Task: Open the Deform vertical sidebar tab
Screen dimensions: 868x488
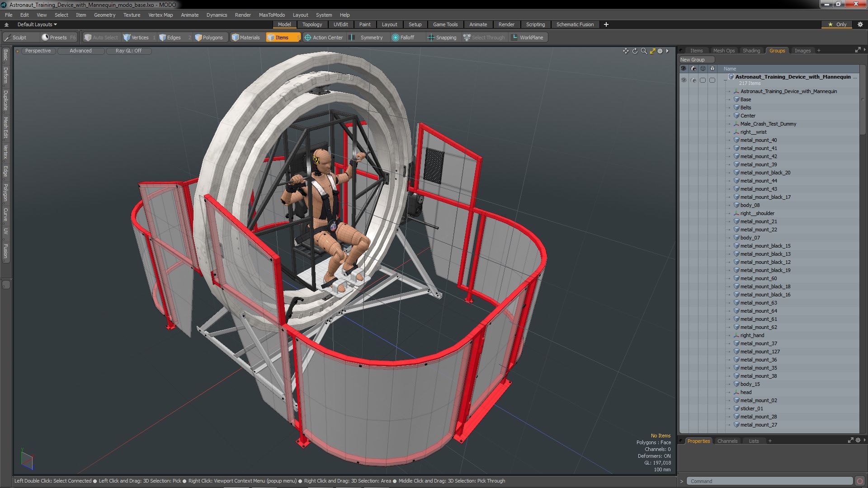Action: [6, 76]
